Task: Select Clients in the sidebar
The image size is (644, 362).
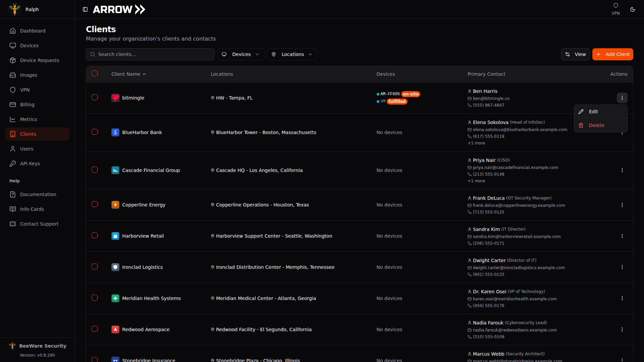Action: point(38,134)
